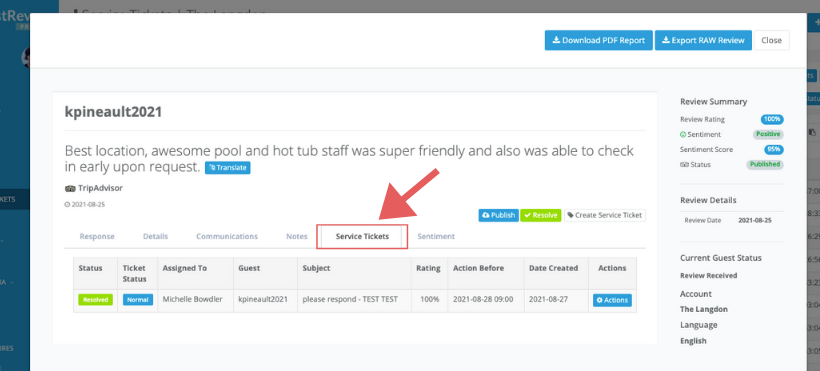Resolve the review
The image size is (820, 371).
541,215
